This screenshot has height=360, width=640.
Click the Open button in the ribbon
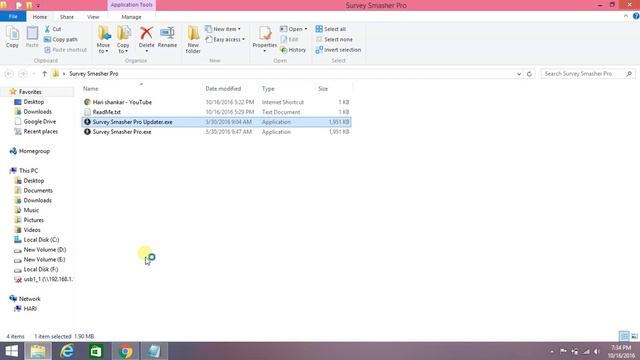point(293,29)
